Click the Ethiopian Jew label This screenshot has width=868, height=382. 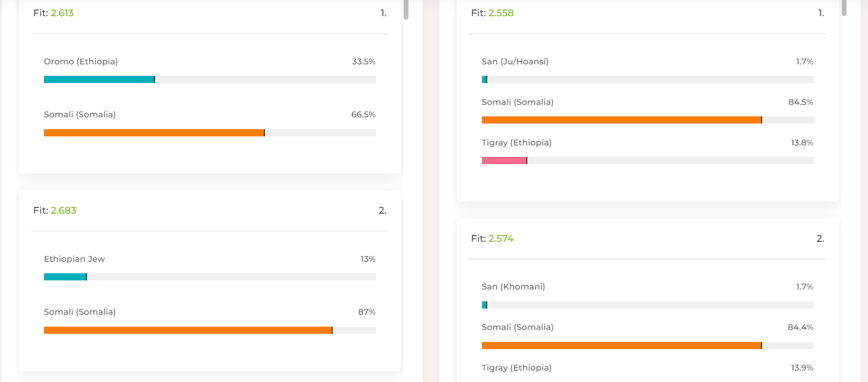74,259
